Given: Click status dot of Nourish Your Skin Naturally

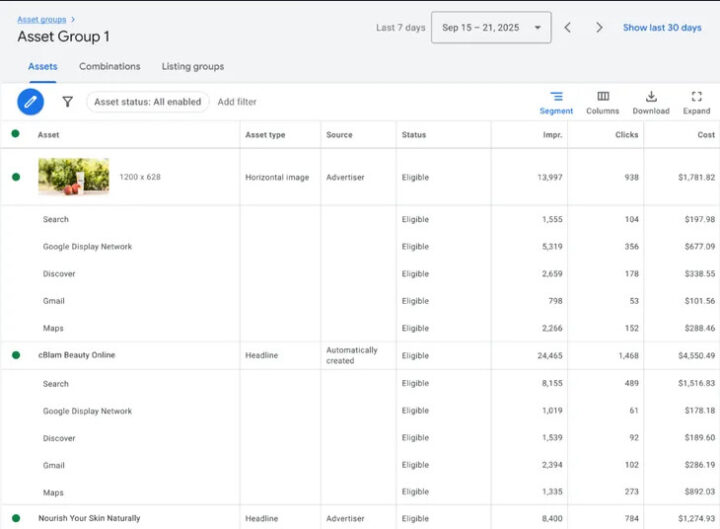Looking at the screenshot, I should click(16, 518).
